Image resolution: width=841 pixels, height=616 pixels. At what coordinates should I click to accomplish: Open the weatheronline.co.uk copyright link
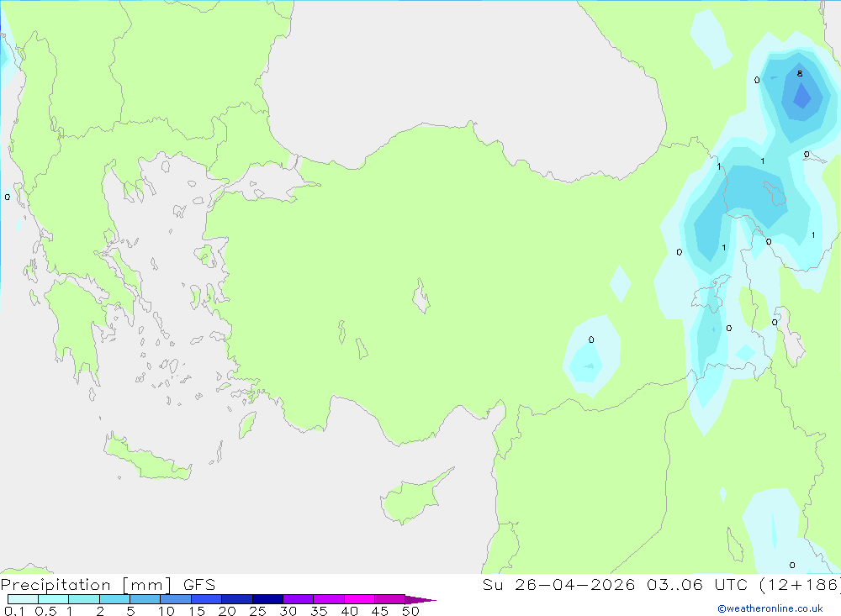click(770, 608)
